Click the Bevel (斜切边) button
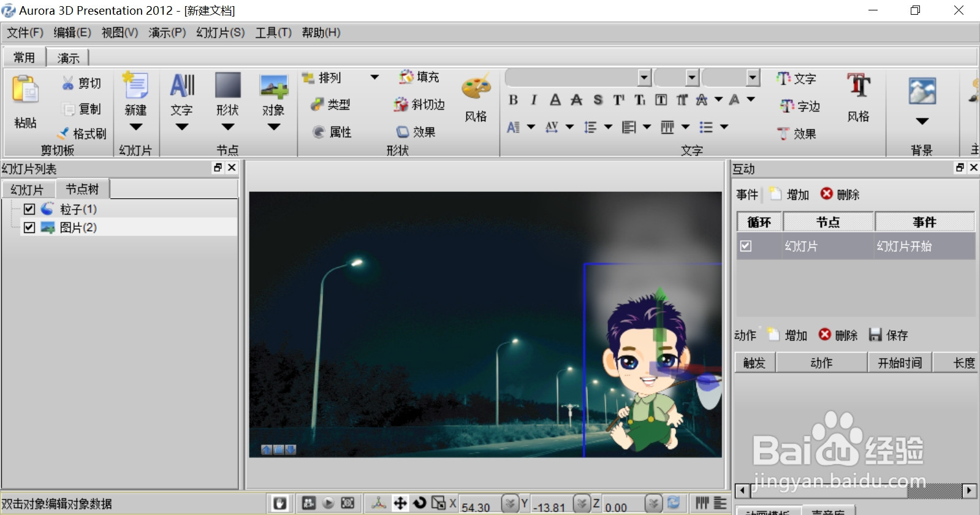Image resolution: width=980 pixels, height=515 pixels. point(419,104)
